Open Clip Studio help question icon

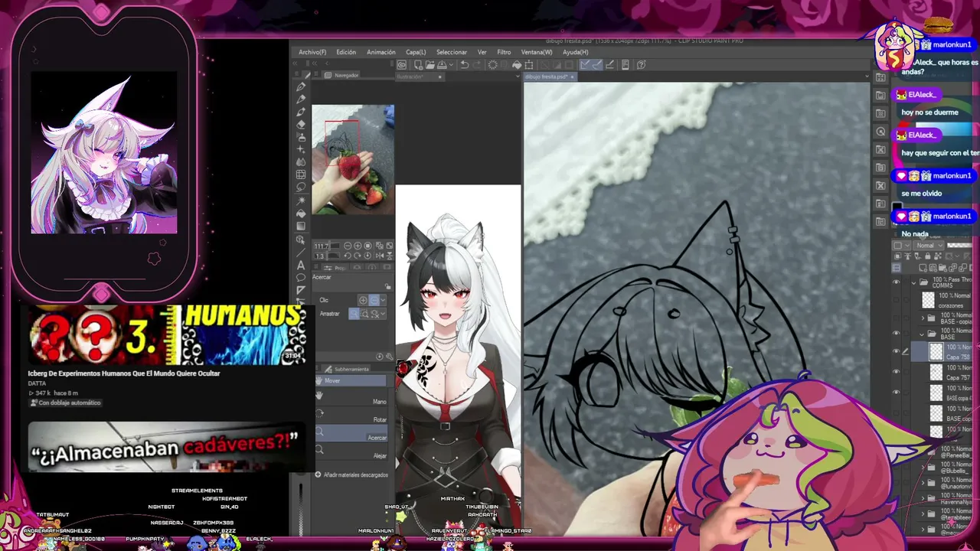(x=642, y=65)
